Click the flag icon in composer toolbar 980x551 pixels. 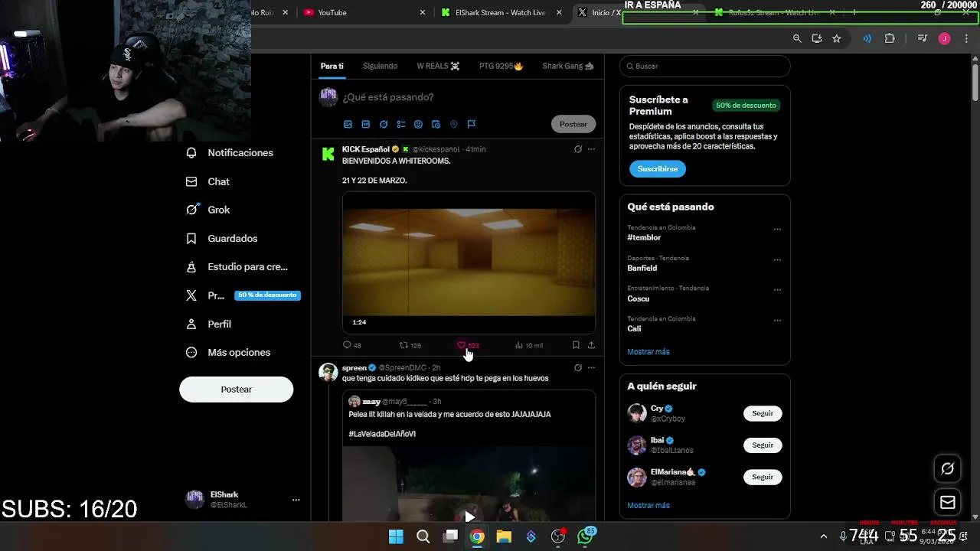(472, 124)
